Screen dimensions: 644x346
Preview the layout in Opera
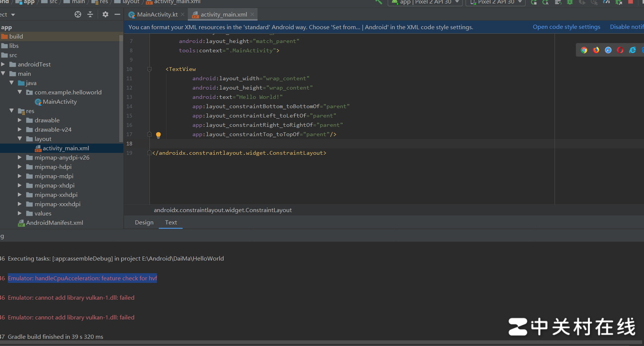(619, 50)
